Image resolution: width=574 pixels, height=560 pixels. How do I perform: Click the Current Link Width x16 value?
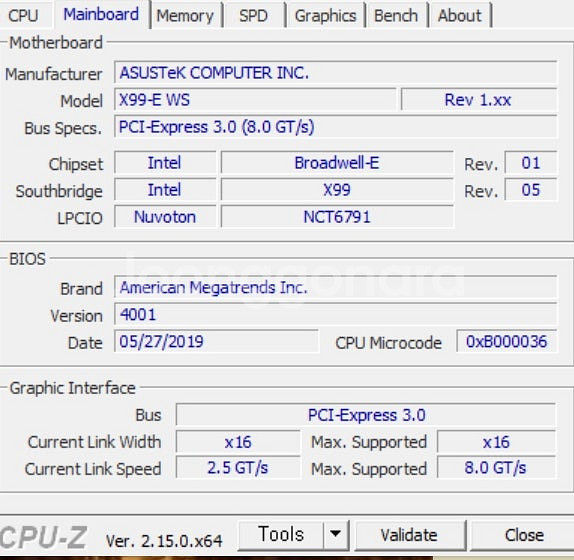pos(238,442)
